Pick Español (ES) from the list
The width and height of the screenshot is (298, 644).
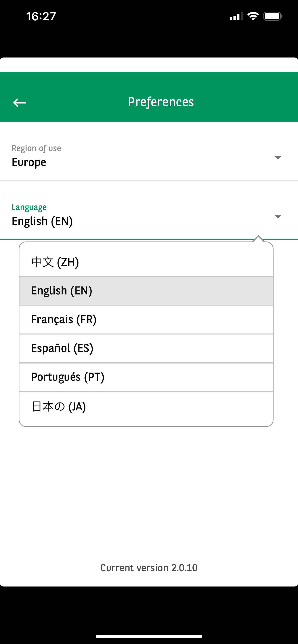(62, 348)
